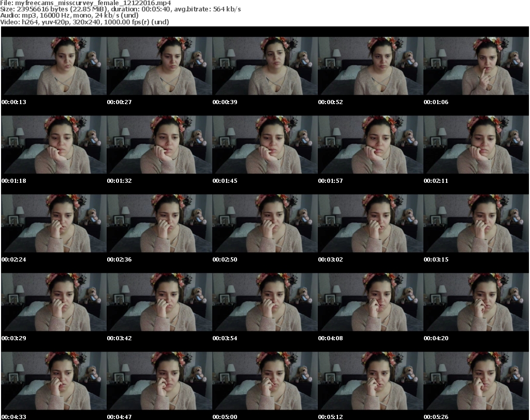Select the thumbnail labeled 00:03:02
This screenshot has height=420, width=530.
click(x=371, y=224)
